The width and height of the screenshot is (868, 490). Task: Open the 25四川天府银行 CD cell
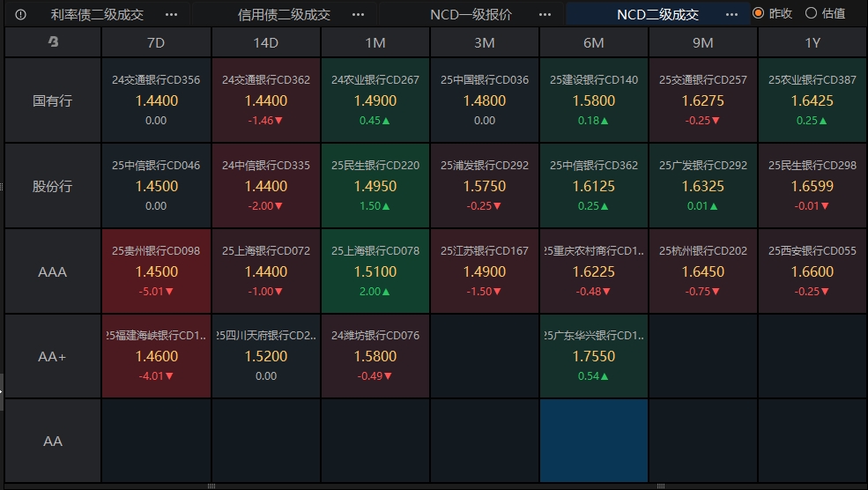pyautogui.click(x=266, y=356)
